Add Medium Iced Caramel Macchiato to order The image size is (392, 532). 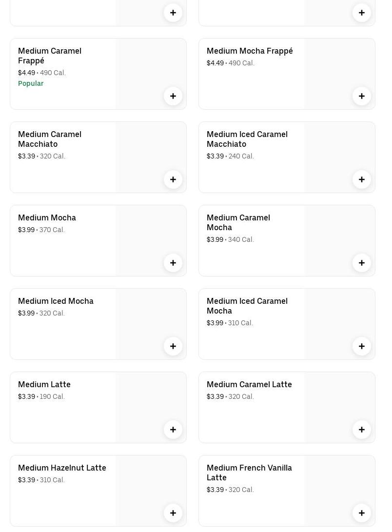click(x=362, y=179)
